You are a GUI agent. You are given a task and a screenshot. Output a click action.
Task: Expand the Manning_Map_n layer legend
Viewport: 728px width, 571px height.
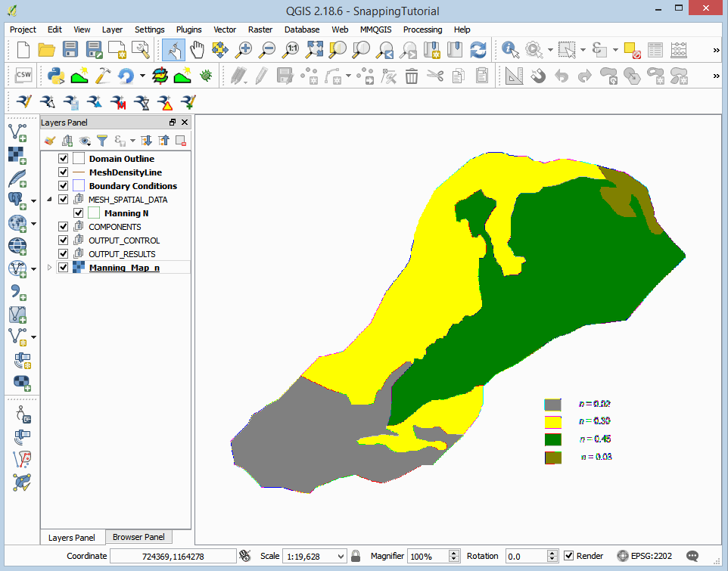point(51,268)
